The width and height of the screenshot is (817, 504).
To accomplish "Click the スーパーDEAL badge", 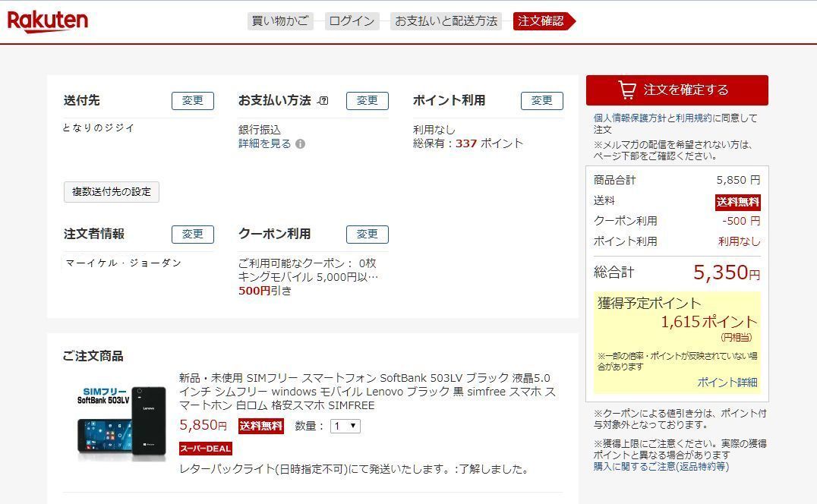I will 205,448.
